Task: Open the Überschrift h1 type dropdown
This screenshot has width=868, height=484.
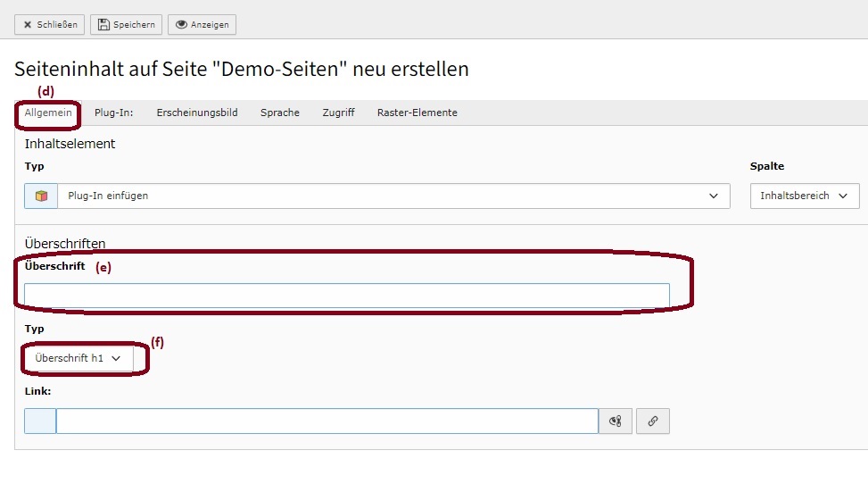Action: pyautogui.click(x=78, y=358)
